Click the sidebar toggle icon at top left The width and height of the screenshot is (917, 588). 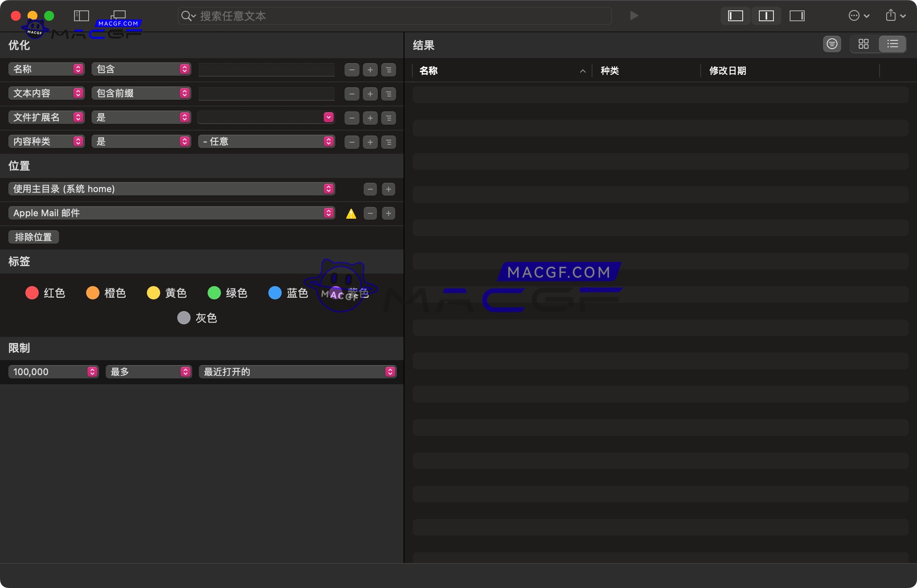(81, 15)
